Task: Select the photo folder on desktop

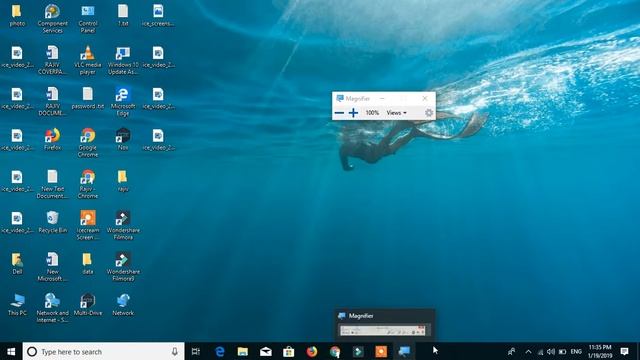Action: click(17, 16)
